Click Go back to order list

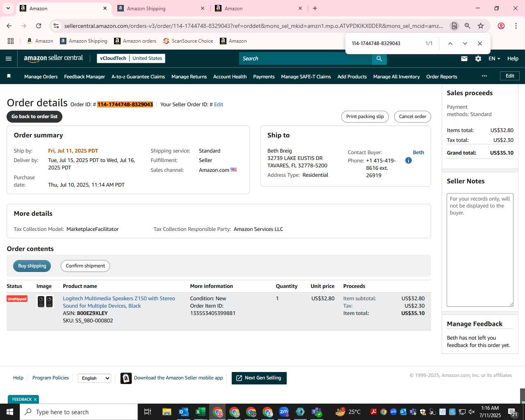point(34,116)
